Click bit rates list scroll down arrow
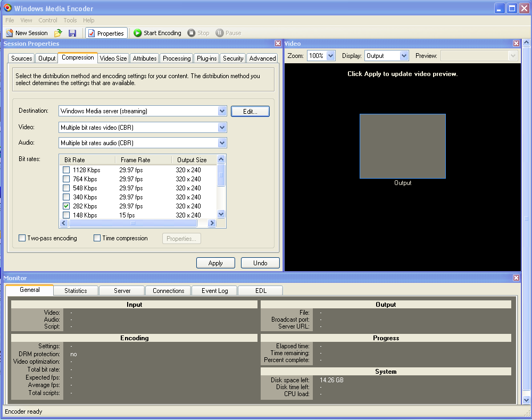The height and width of the screenshot is (420, 532). click(x=221, y=214)
